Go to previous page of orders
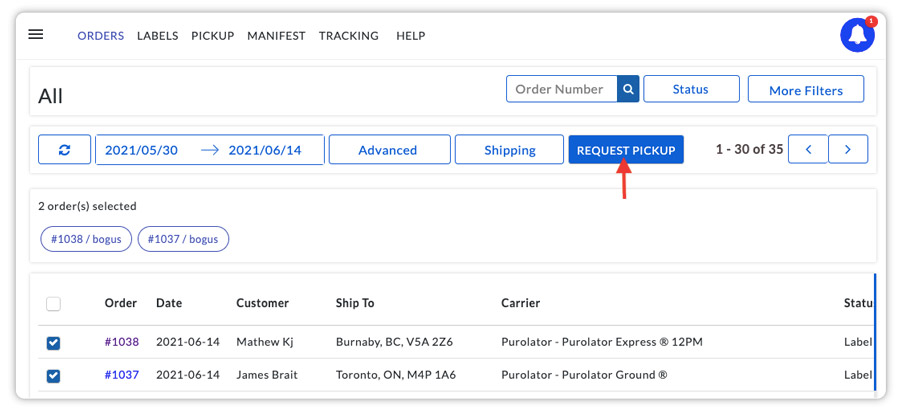 808,149
